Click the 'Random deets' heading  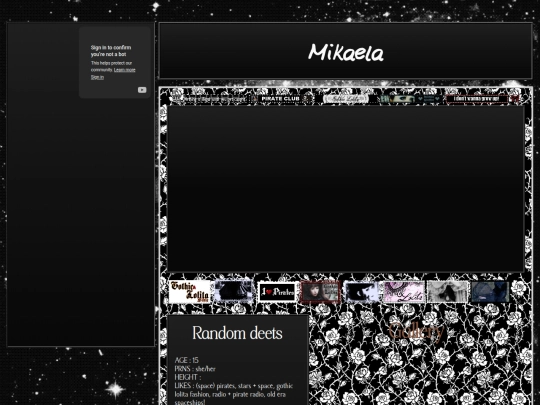point(237,333)
